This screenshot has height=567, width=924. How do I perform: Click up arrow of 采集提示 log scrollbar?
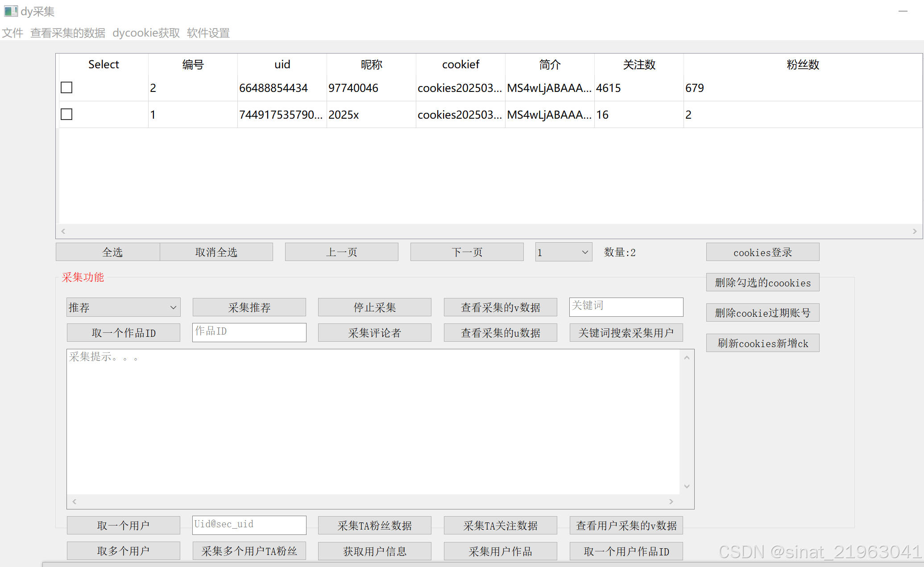[x=687, y=358]
